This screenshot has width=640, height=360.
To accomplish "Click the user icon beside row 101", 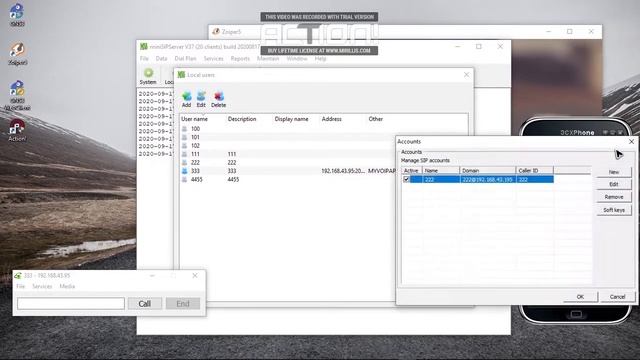I will [x=184, y=137].
